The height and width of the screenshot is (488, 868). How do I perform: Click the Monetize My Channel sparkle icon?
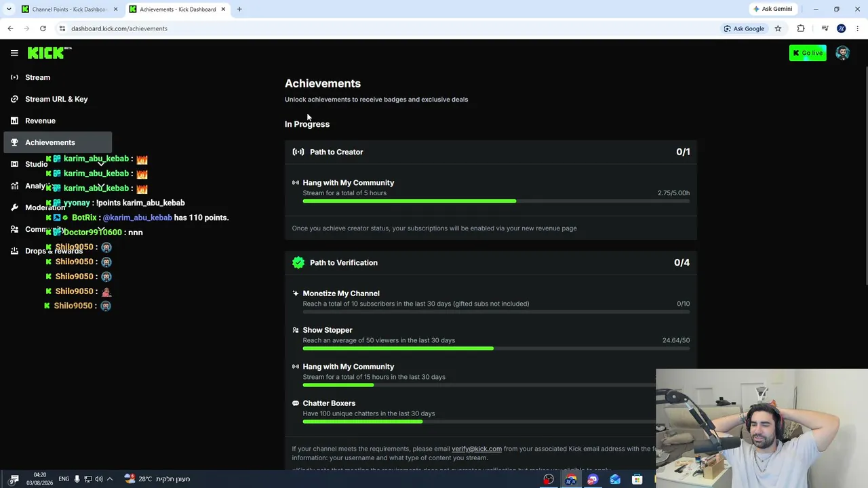pyautogui.click(x=296, y=293)
